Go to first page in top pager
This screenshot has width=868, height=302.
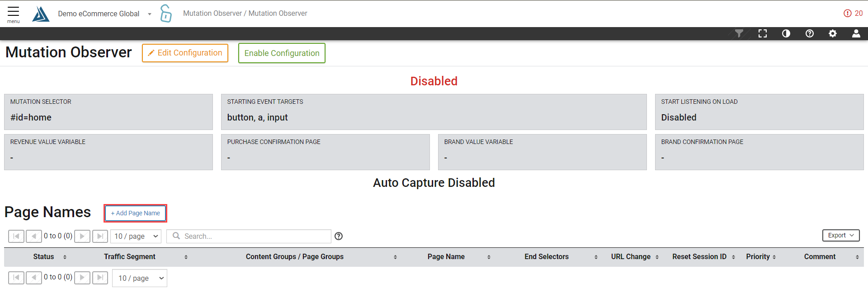16,236
